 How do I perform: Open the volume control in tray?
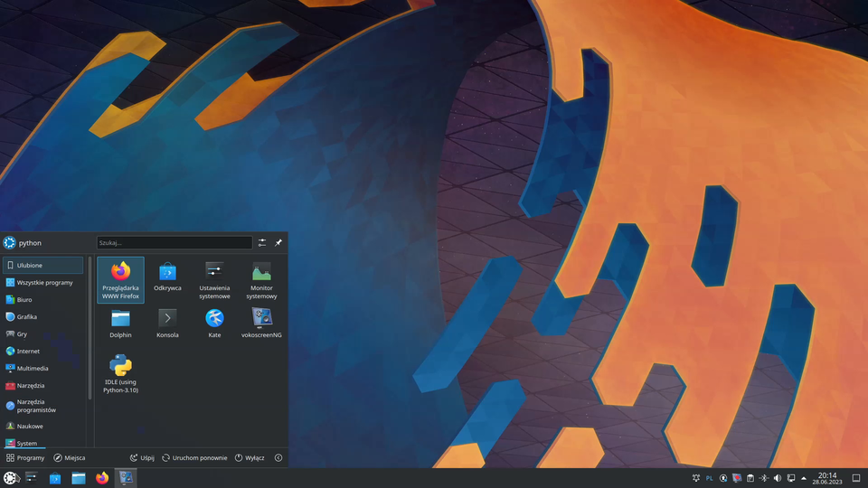point(777,478)
